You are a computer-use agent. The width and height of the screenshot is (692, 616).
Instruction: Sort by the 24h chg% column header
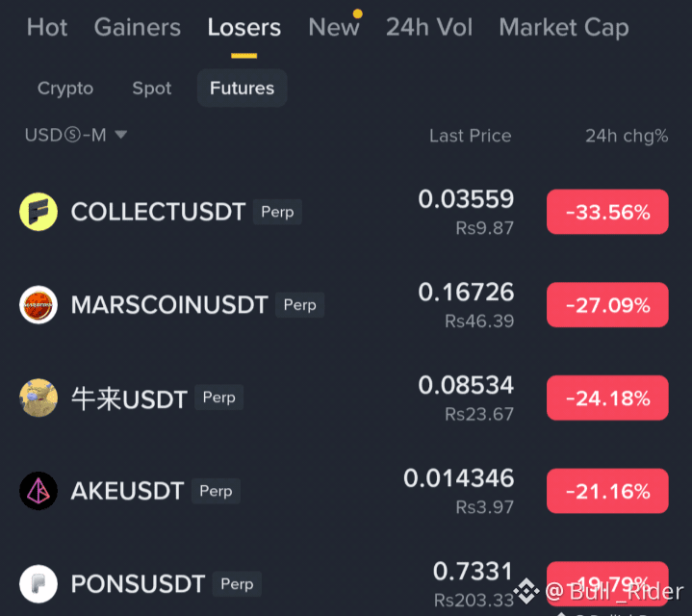pyautogui.click(x=627, y=136)
